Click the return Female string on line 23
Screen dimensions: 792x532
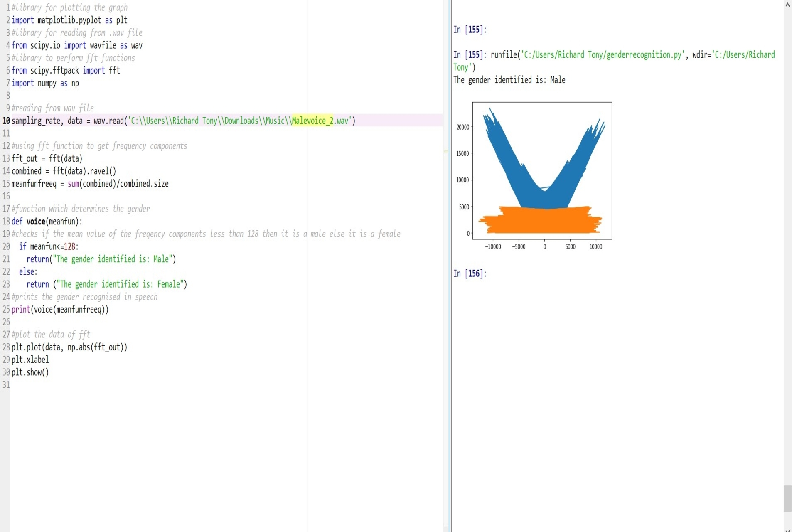point(107,284)
